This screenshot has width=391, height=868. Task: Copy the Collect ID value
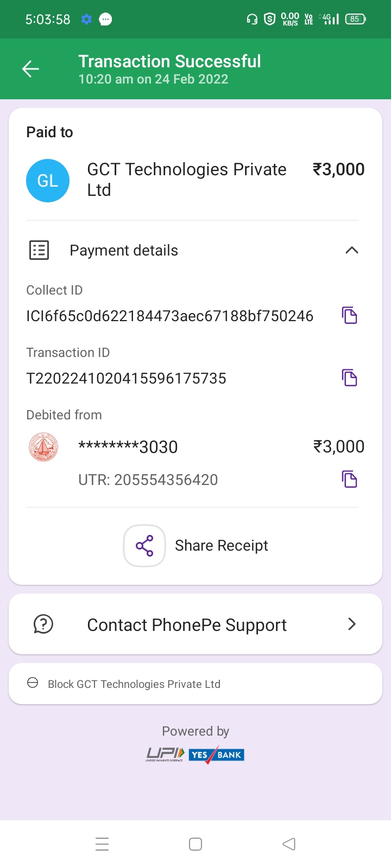(x=349, y=315)
